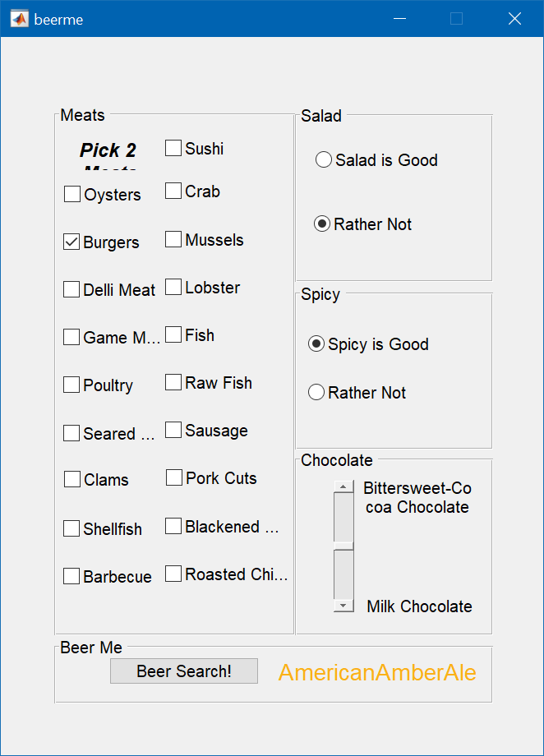Click the chocolate slider thumb
Screen dimensions: 544x756
coord(343,546)
